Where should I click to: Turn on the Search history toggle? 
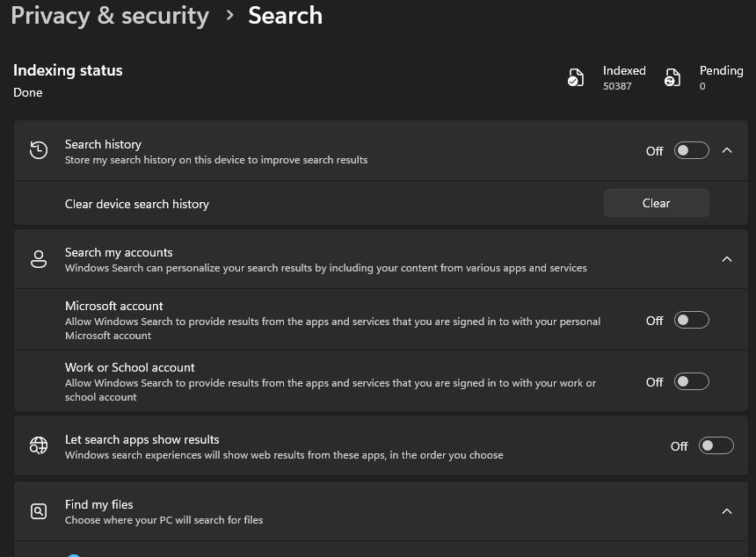coord(691,150)
